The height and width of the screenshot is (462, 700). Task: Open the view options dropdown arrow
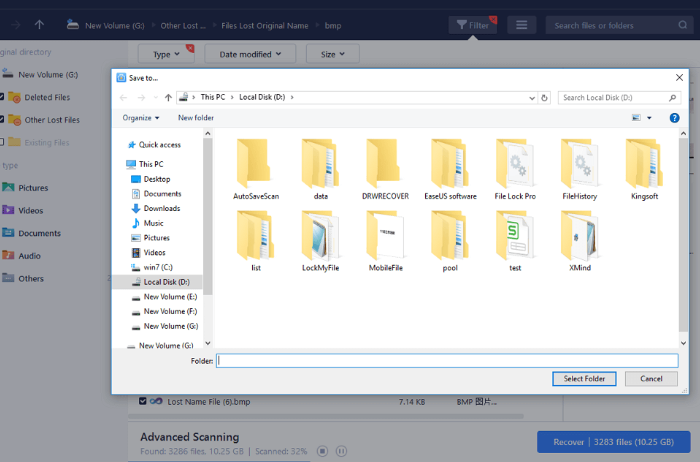(649, 118)
